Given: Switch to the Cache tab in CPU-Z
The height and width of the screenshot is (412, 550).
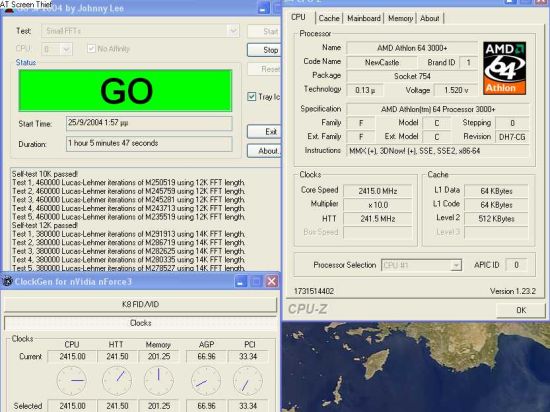Looking at the screenshot, I should point(329,18).
